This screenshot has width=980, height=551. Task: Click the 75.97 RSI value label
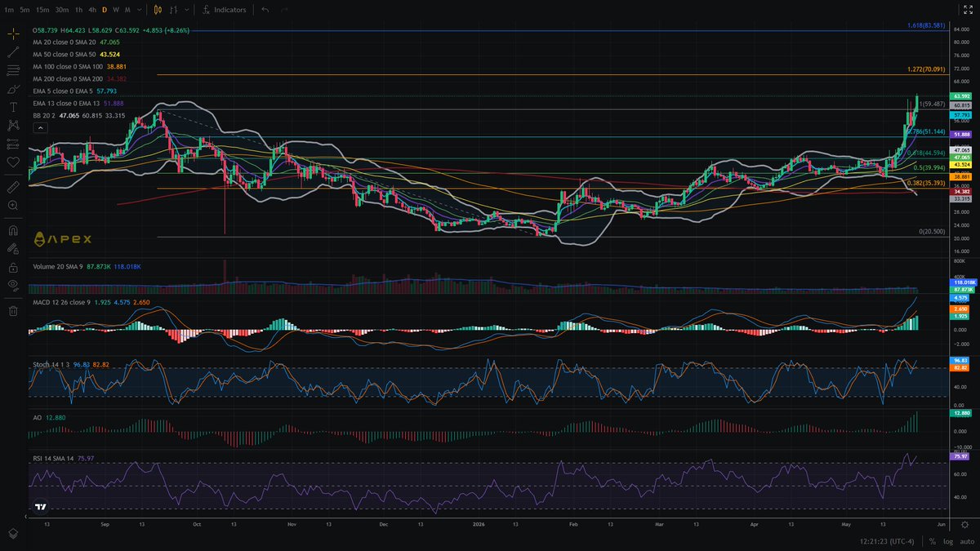[x=960, y=457]
